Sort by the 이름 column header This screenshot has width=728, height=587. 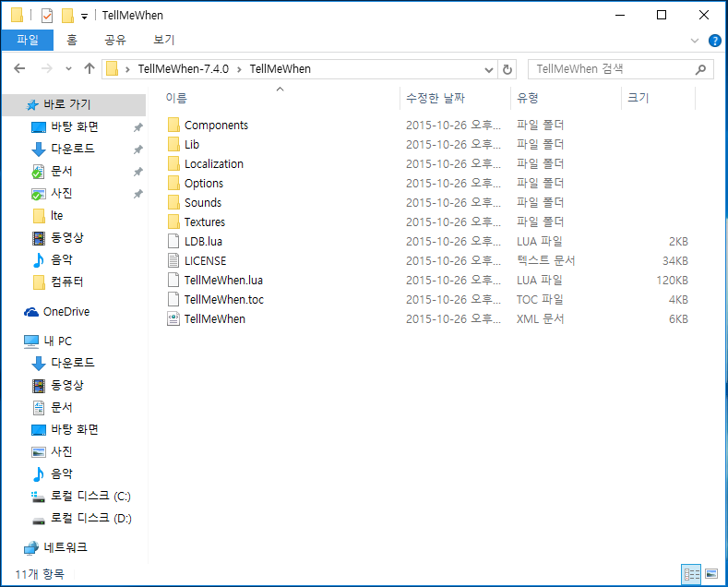point(176,98)
